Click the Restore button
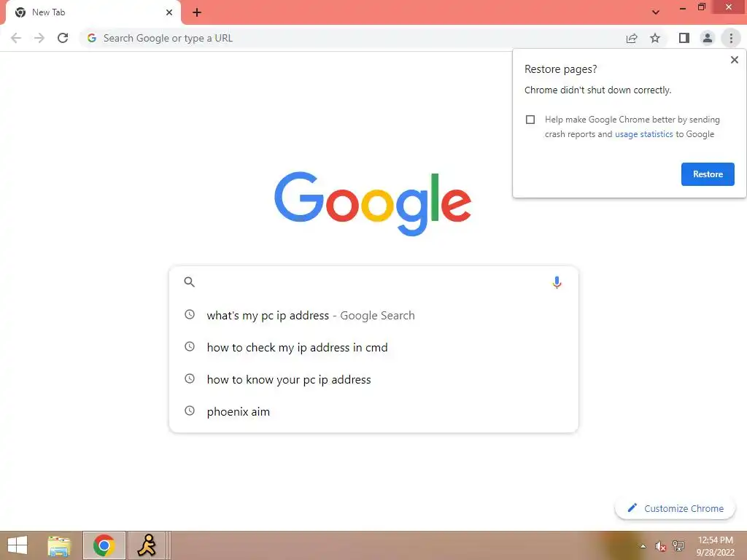The image size is (747, 560). [708, 174]
